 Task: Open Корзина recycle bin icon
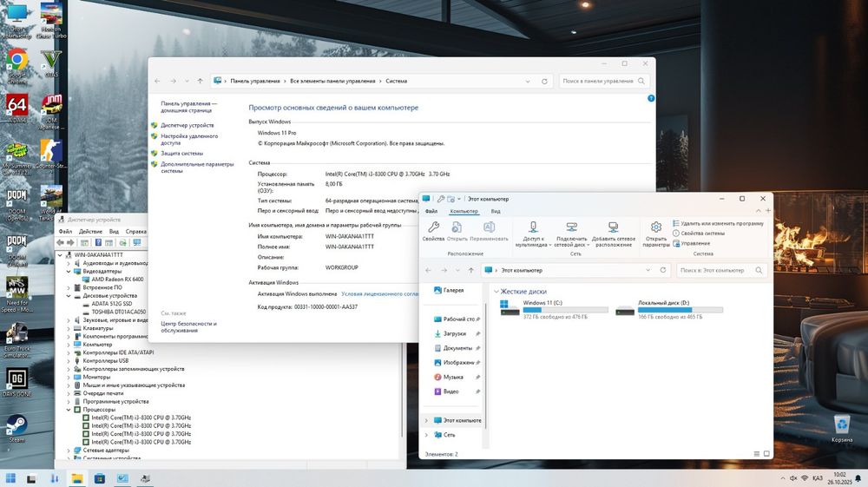tap(841, 425)
